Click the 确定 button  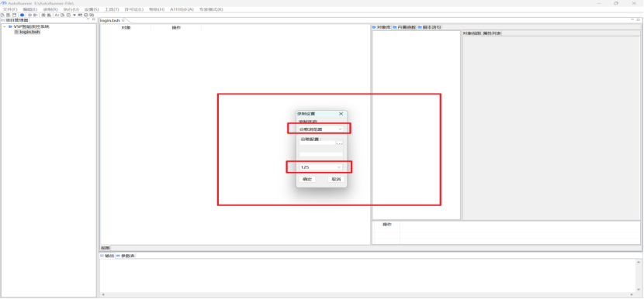click(x=307, y=179)
